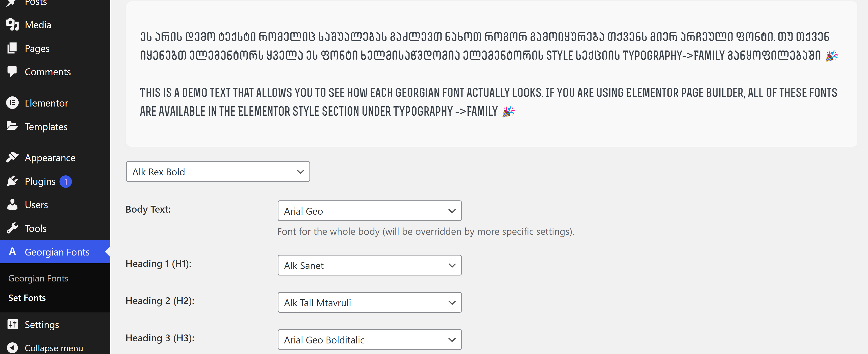
Task: Open the Georgian Fonts main menu entry
Action: 57,252
